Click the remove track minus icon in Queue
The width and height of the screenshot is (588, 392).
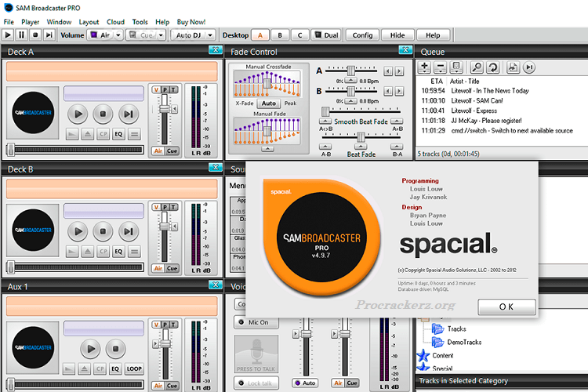[440, 67]
